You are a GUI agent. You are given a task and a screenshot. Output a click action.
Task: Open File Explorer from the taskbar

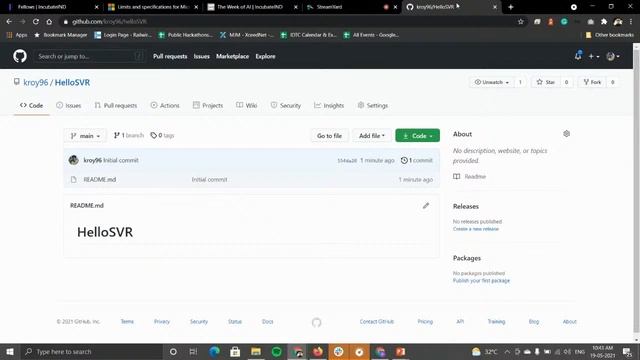point(256,351)
